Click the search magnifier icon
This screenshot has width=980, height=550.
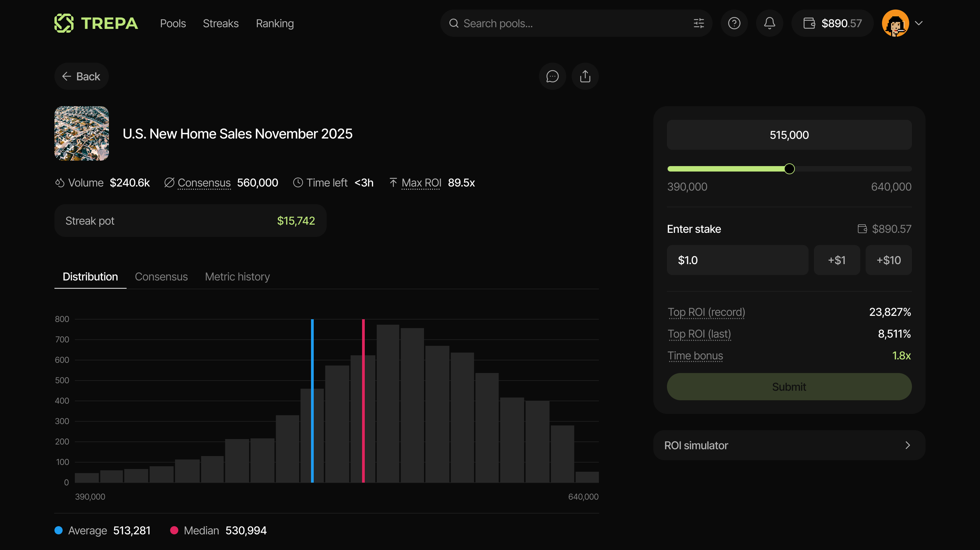tap(454, 23)
